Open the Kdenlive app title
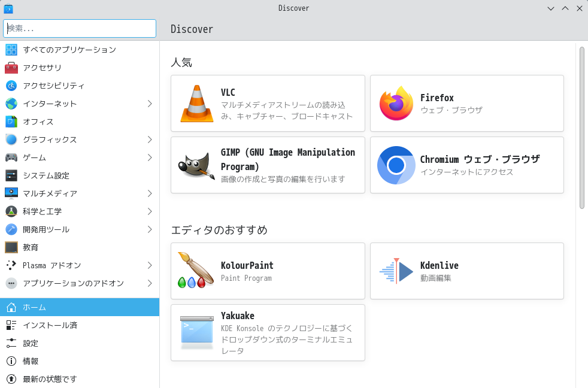The image size is (588, 388). [439, 265]
